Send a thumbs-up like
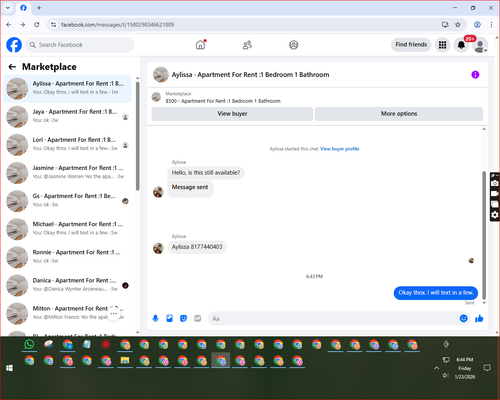This screenshot has height=400, width=500. click(479, 319)
